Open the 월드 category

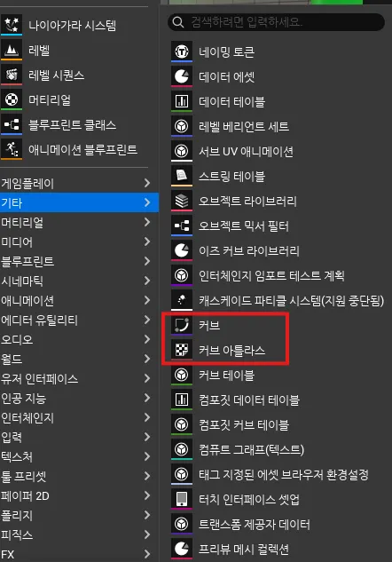(x=79, y=359)
